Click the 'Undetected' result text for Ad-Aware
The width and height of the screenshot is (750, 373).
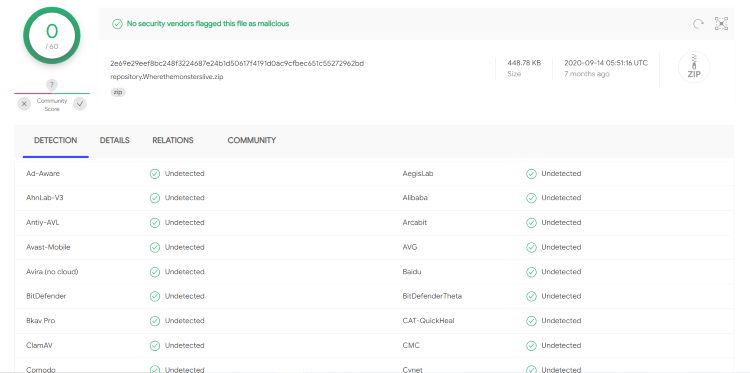point(185,174)
